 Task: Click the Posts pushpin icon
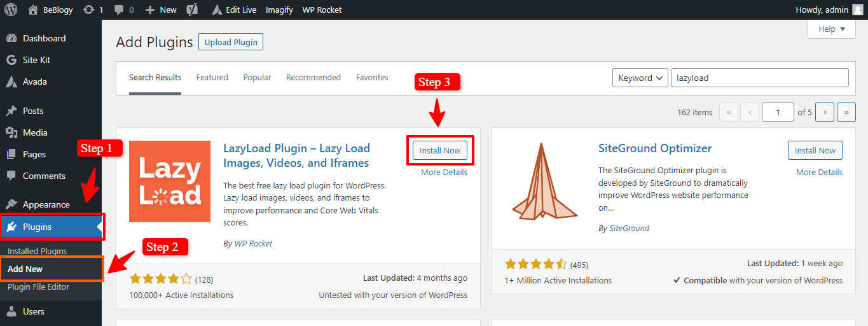point(11,111)
